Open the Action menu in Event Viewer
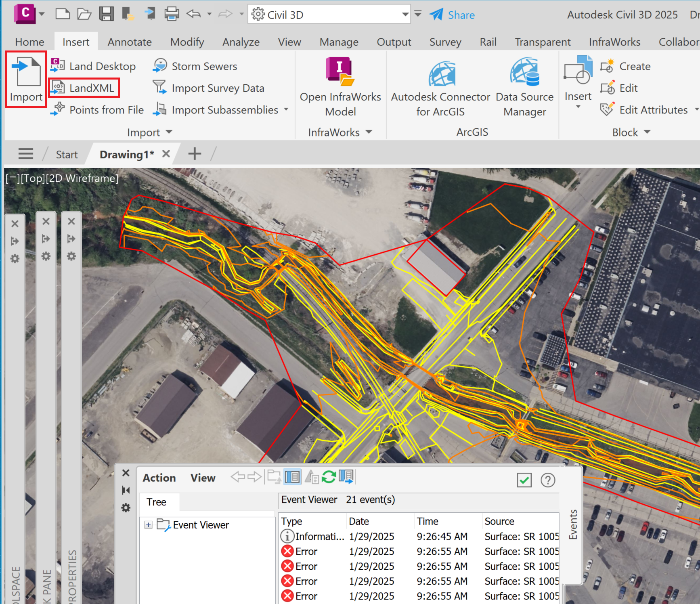700x604 pixels. tap(159, 478)
